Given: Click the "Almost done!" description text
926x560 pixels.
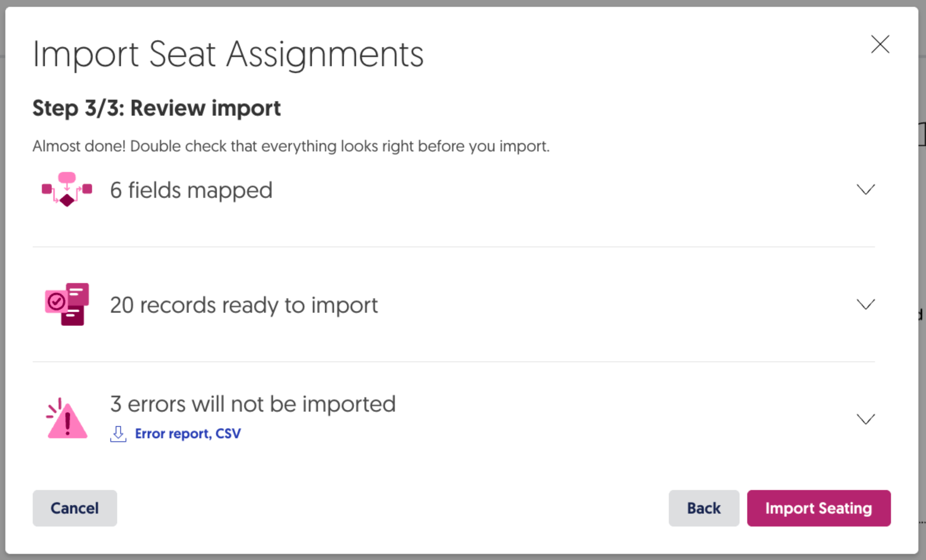Looking at the screenshot, I should point(291,146).
